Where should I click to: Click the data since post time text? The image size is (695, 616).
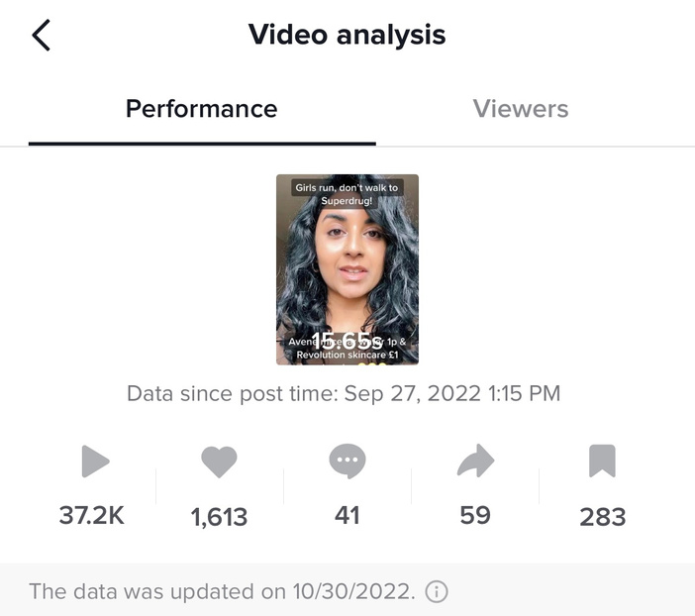344,394
